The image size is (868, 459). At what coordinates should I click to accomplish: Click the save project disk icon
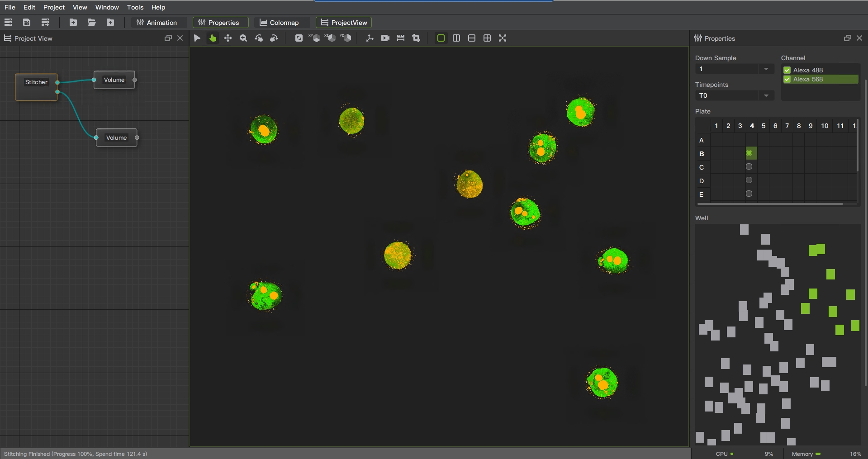click(x=27, y=22)
